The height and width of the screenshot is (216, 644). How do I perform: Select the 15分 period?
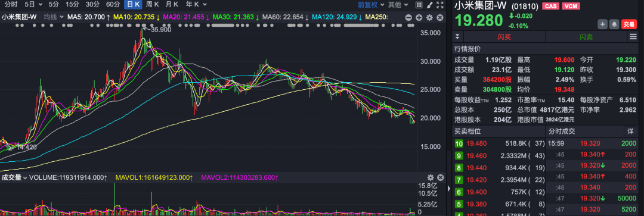pyautogui.click(x=72, y=5)
